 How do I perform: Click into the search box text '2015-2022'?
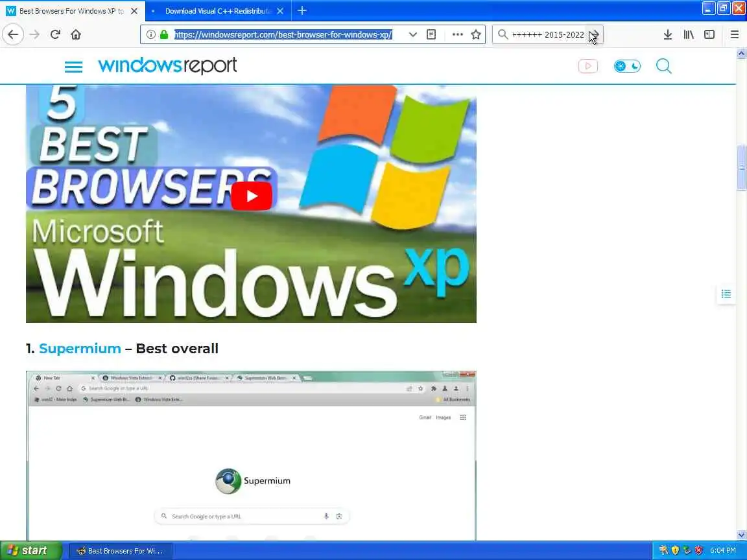coord(564,34)
